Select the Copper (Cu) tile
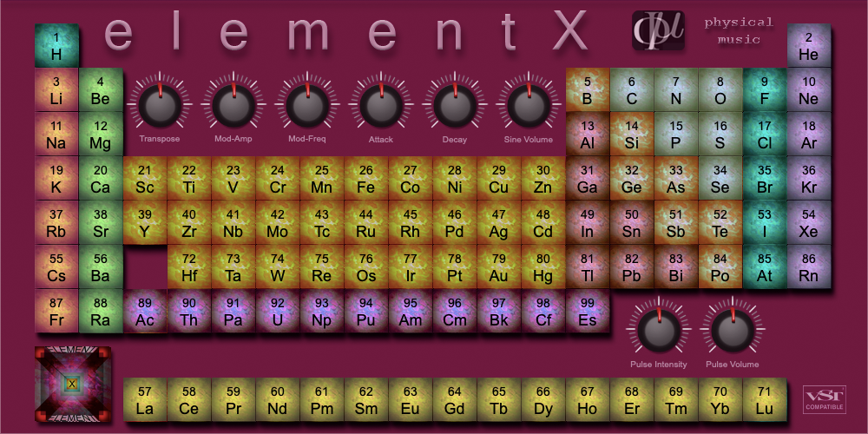Screen dimensions: 868x434 click(499, 178)
